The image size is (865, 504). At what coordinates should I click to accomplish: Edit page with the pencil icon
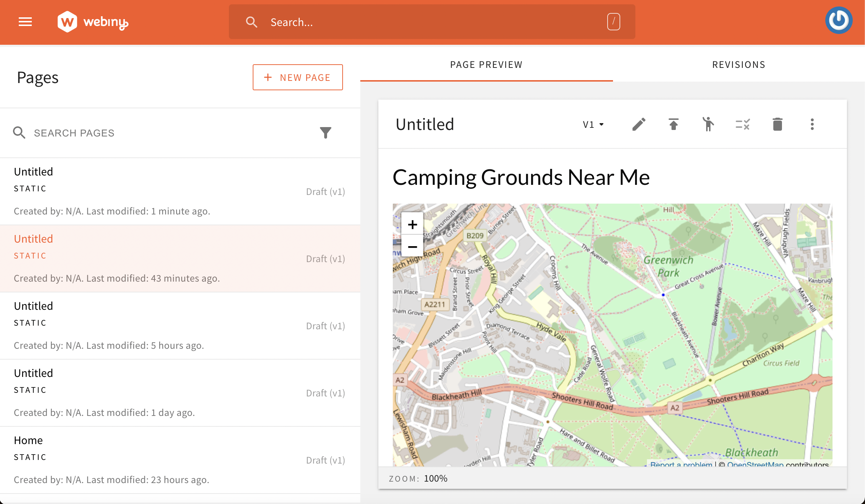coord(639,125)
